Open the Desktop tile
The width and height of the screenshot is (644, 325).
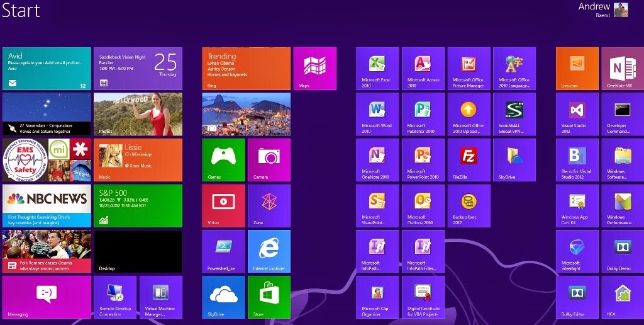tap(138, 251)
